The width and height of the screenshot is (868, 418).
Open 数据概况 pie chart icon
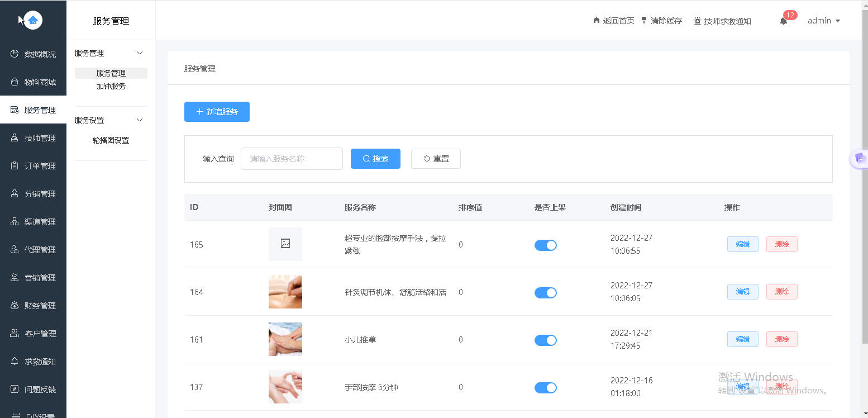[x=15, y=54]
